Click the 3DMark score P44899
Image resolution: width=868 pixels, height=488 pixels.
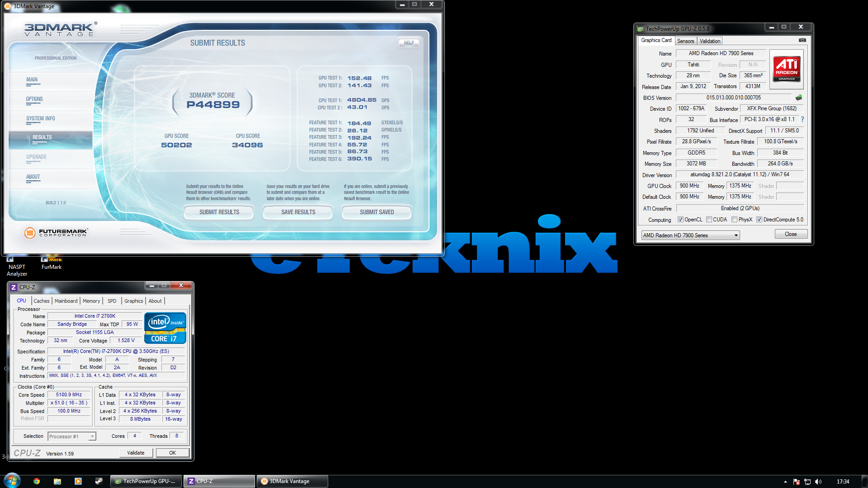[213, 105]
